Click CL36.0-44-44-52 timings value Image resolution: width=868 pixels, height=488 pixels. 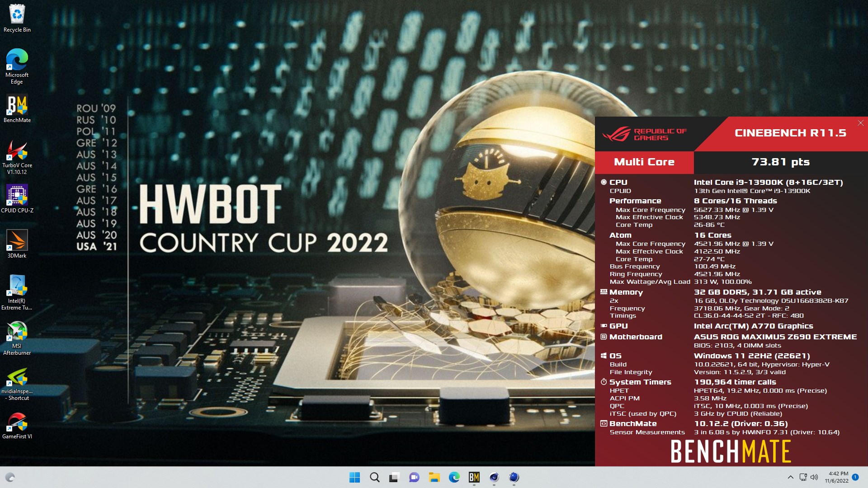[749, 315]
